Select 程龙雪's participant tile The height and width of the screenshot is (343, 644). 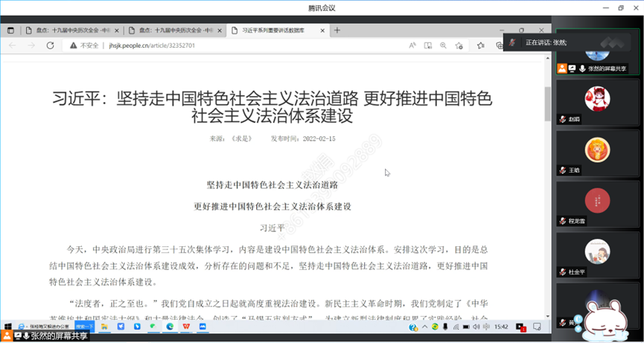coord(598,204)
